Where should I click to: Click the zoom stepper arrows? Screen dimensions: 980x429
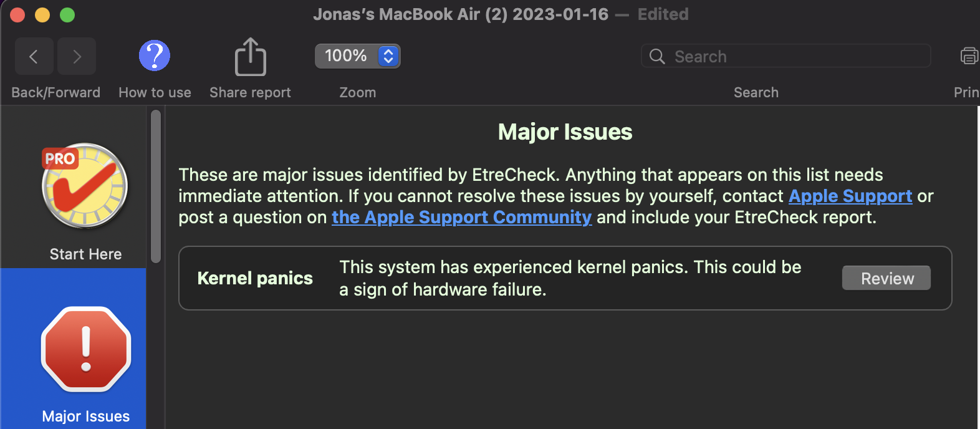[388, 56]
